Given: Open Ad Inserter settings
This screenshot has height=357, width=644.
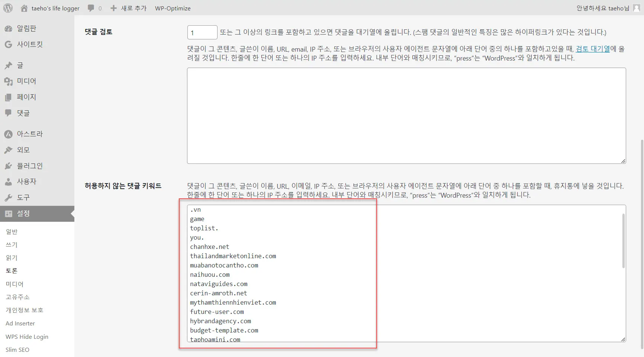Looking at the screenshot, I should 20,324.
